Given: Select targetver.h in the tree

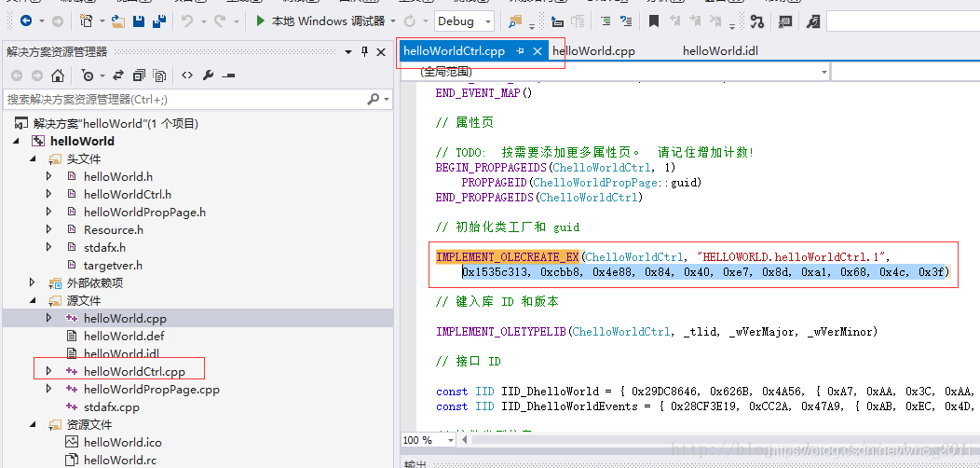Looking at the screenshot, I should click(113, 266).
